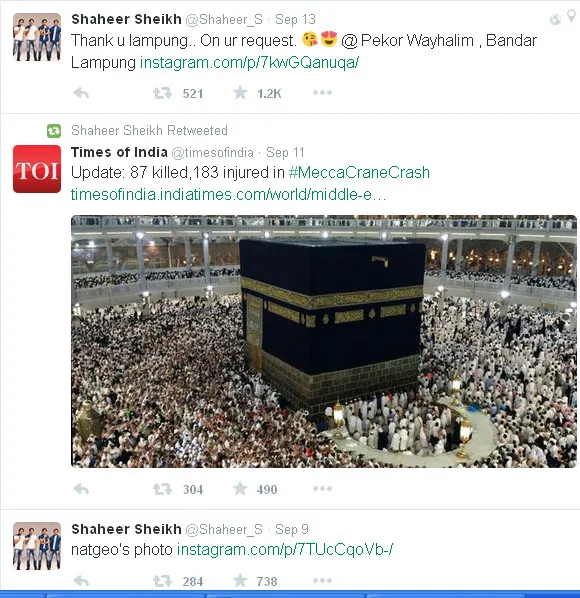580x598 pixels.
Task: Reply to the Thank u lampung tweet
Action: (x=81, y=93)
